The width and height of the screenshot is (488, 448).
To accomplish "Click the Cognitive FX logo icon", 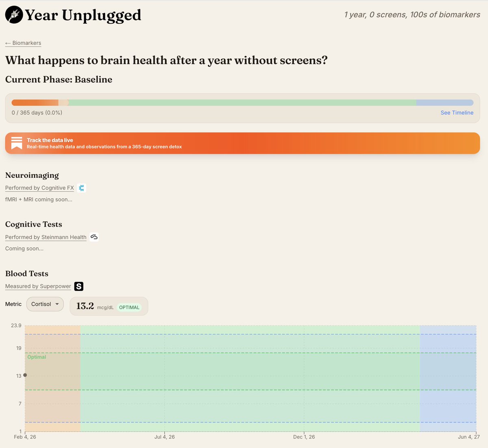I will pos(82,188).
